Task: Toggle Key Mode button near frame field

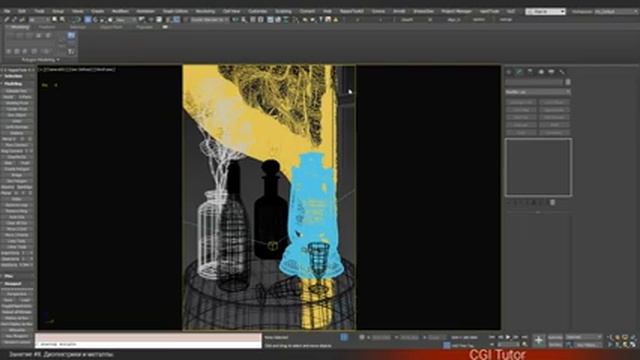Action: (493, 345)
